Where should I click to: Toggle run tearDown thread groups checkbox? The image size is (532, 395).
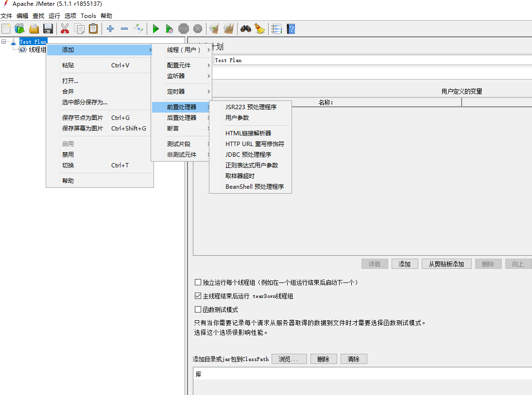[x=198, y=296]
